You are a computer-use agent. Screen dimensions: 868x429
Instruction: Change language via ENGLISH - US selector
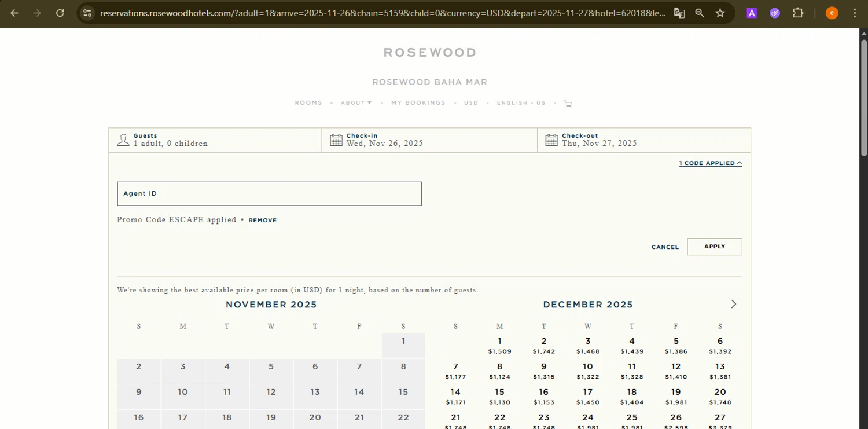pos(521,103)
